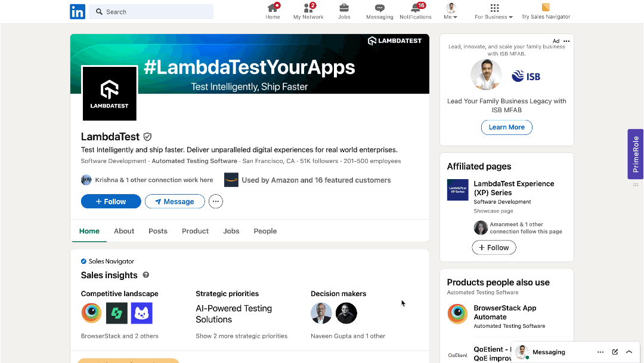Viewport: 644px width, 363px height.
Task: Follow the LambdaTest page
Action: 111,201
